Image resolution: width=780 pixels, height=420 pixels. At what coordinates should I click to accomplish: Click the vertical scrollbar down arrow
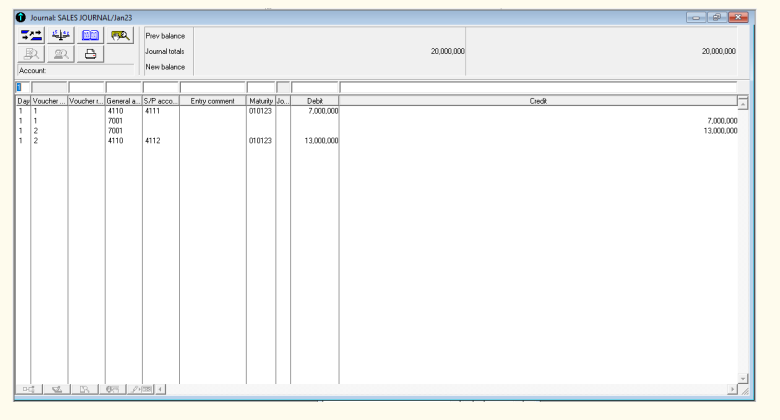(743, 379)
